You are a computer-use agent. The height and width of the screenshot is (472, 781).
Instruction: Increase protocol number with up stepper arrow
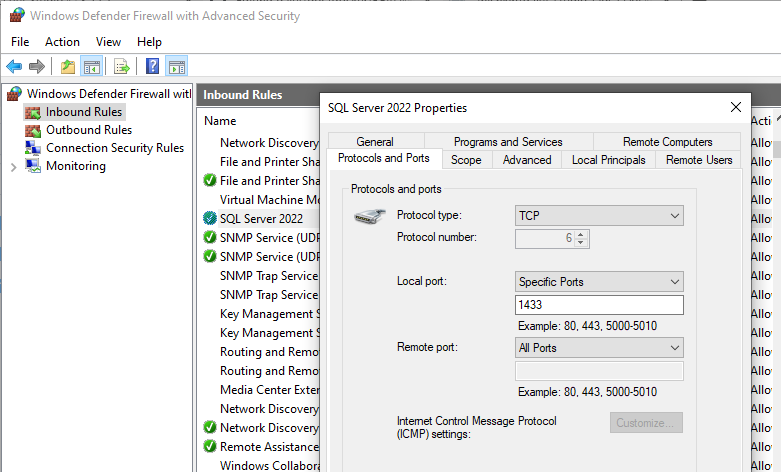(x=581, y=234)
